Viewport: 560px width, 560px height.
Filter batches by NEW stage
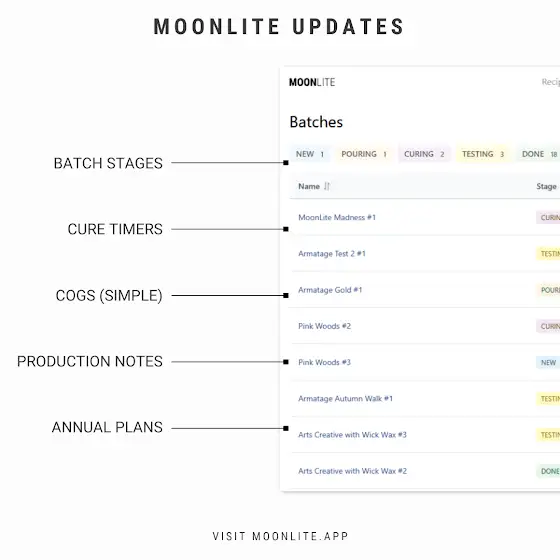310,154
